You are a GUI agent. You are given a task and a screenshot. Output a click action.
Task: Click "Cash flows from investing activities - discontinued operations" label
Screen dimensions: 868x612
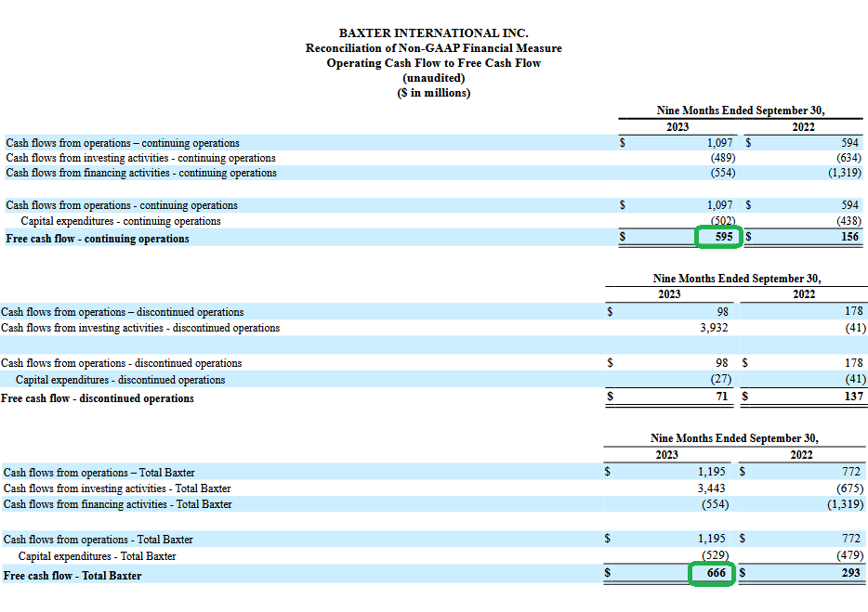[140, 328]
